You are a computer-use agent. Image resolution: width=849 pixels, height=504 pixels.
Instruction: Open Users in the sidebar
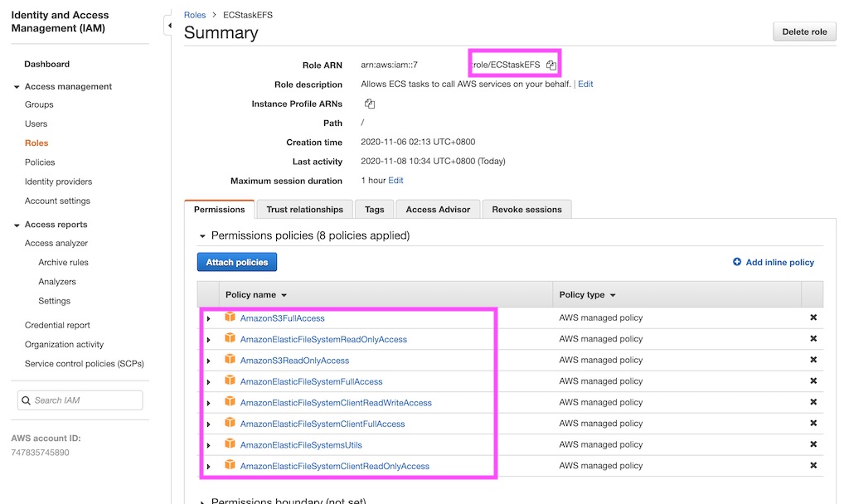(36, 124)
